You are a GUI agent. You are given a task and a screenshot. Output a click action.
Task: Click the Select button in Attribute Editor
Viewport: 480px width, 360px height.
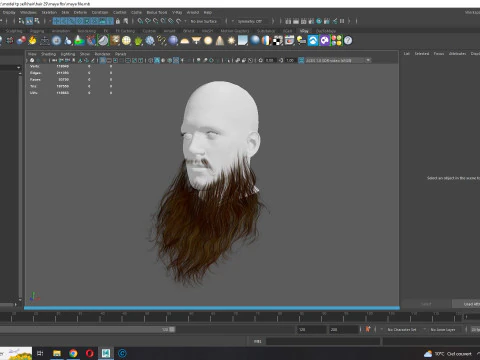pyautogui.click(x=426, y=304)
